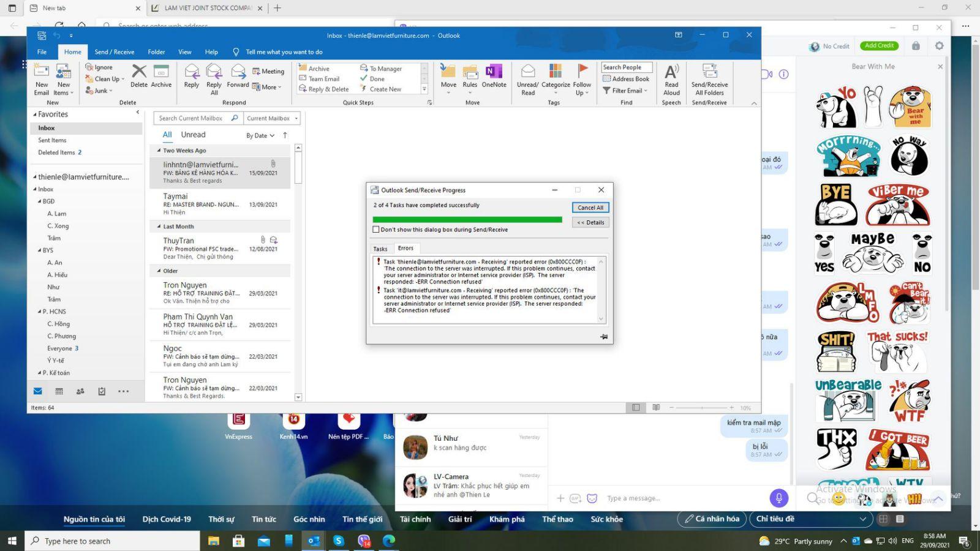This screenshot has height=551, width=980.
Task: Open Current Mailbox scope dropdown
Action: pyautogui.click(x=272, y=118)
